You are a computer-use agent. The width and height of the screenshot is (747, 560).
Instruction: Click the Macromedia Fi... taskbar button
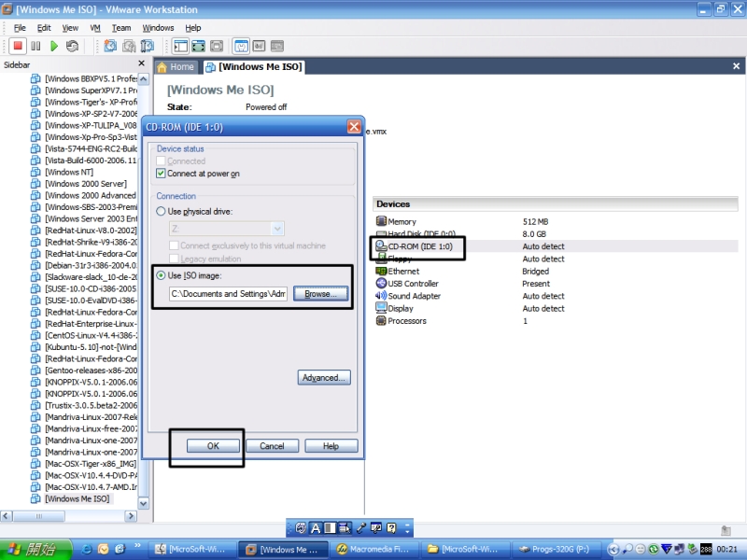[373, 549]
